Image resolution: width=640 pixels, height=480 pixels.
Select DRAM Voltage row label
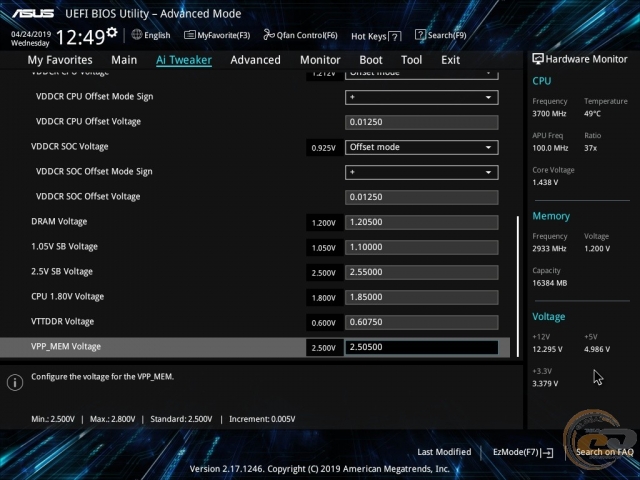(59, 222)
